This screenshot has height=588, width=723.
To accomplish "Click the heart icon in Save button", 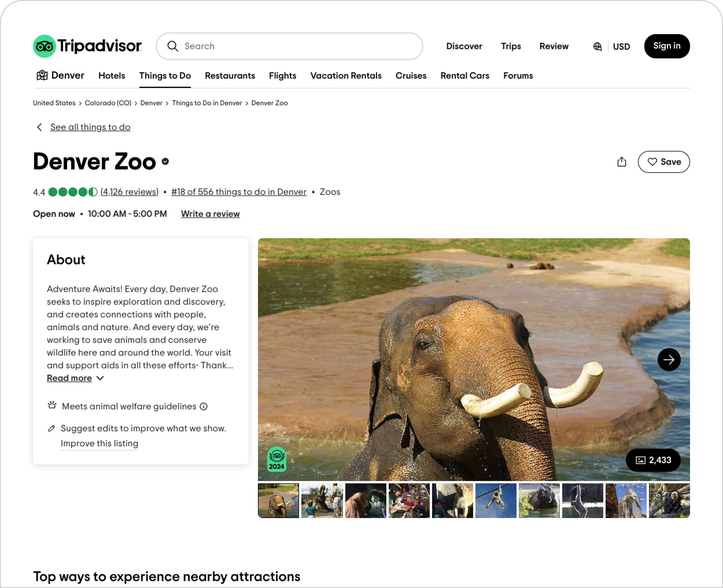I will point(652,162).
